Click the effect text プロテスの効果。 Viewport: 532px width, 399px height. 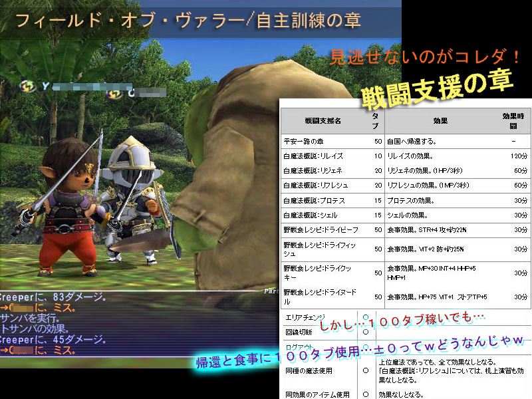[411, 201]
